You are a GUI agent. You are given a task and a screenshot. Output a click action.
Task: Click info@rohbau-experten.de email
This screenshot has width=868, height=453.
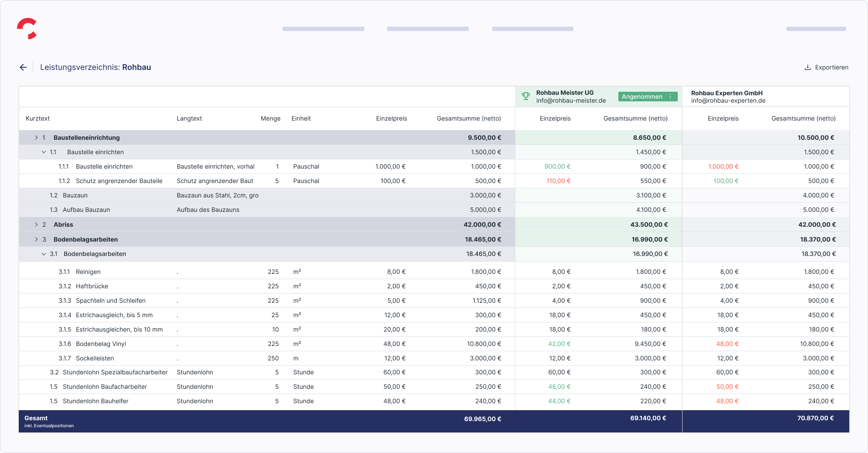(x=728, y=100)
